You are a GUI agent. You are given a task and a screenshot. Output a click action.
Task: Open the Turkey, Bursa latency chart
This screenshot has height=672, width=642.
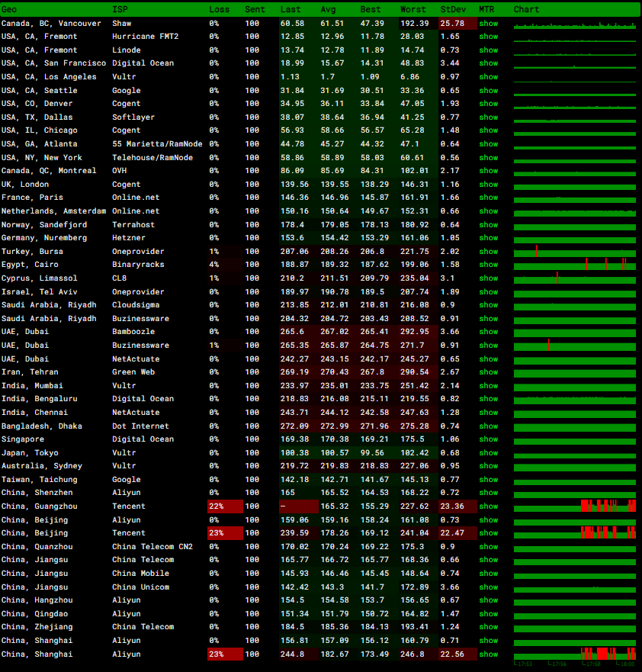pos(574,252)
